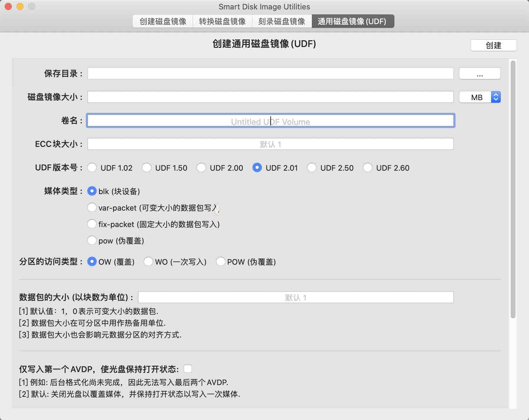Click the 媒体类型 label
The height and width of the screenshot is (420, 529).
(x=63, y=191)
